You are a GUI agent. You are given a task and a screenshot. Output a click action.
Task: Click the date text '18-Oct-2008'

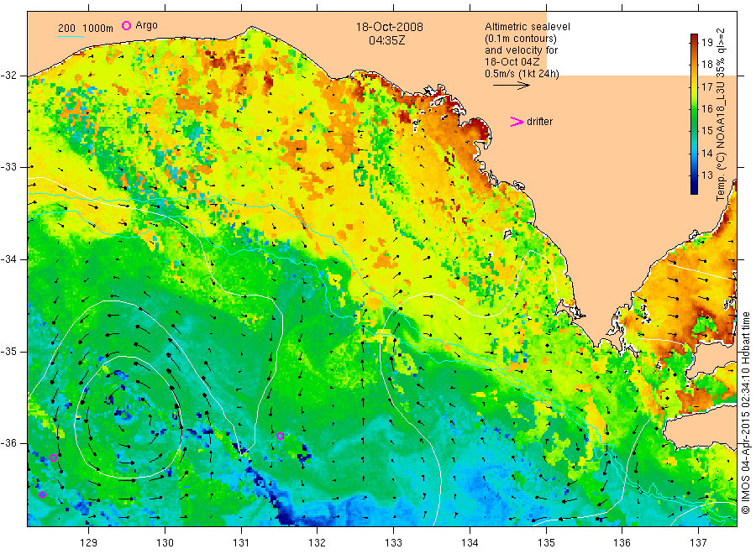coord(390,27)
